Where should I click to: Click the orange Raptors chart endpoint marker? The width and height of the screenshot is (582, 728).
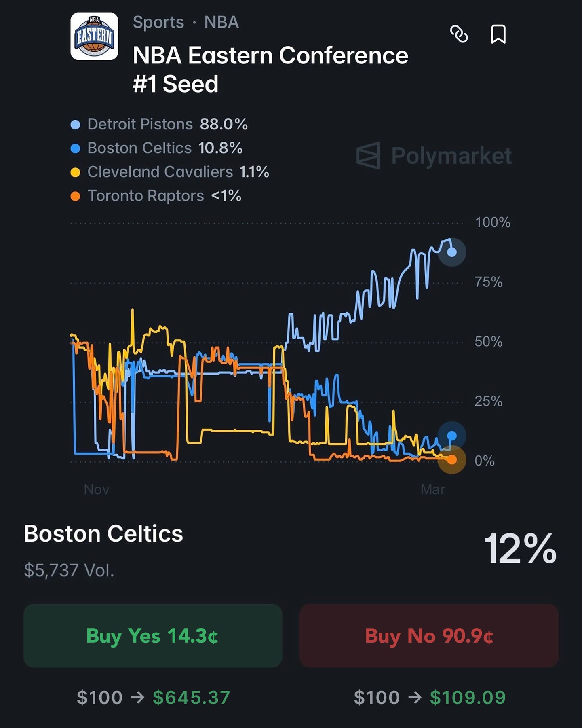tap(452, 460)
